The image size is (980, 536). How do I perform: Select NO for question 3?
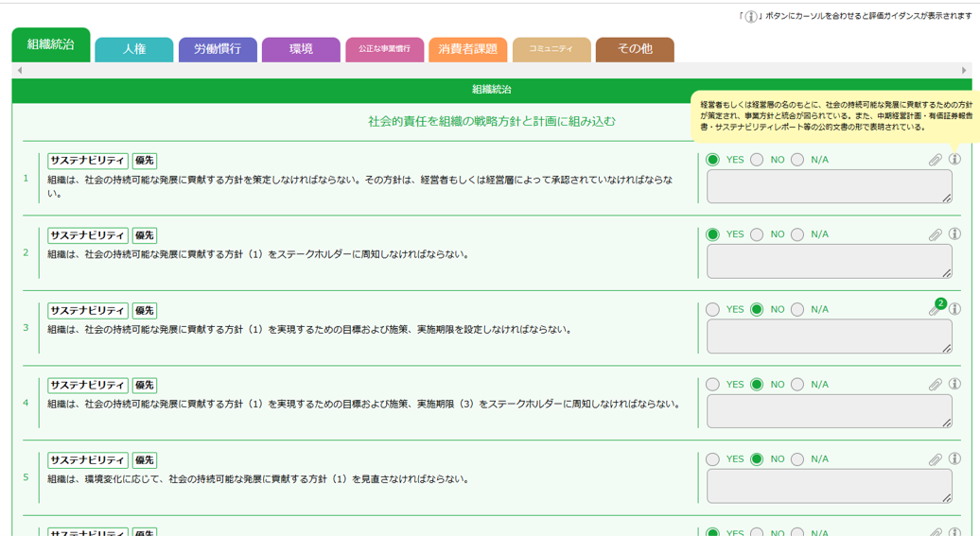click(757, 310)
